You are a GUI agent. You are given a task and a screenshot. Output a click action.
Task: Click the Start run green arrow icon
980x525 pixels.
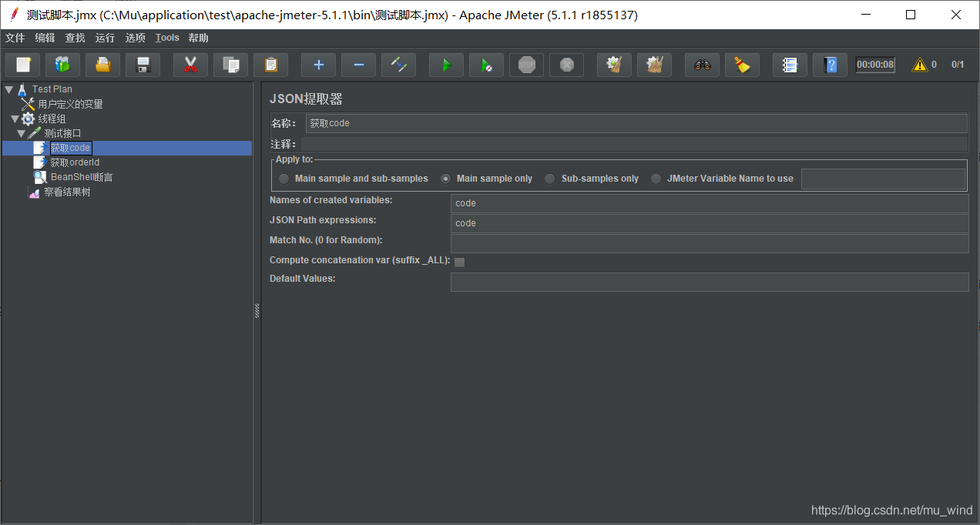446,65
